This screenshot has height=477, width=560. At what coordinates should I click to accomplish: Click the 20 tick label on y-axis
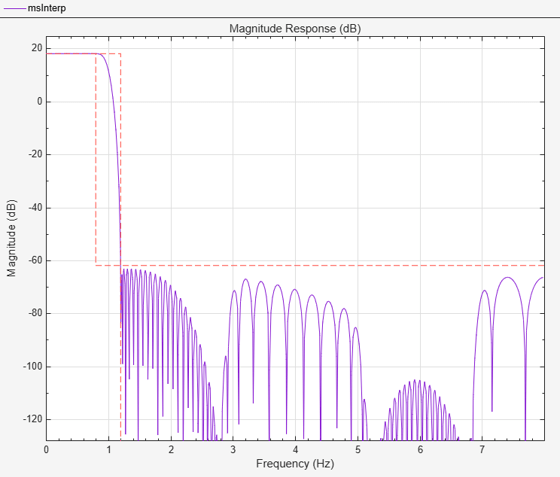36,48
